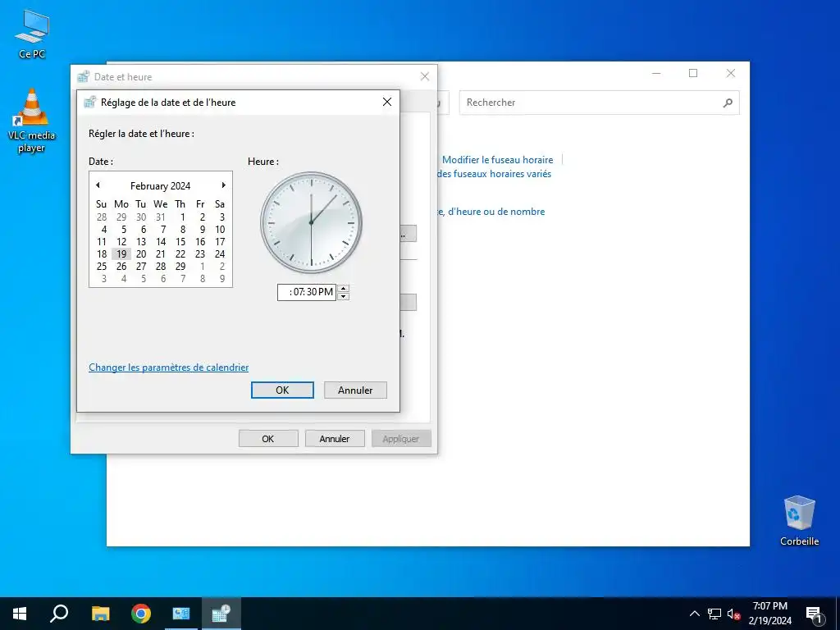840x630 pixels.
Task: Open Ce PC desktop icon
Action: pos(32,34)
